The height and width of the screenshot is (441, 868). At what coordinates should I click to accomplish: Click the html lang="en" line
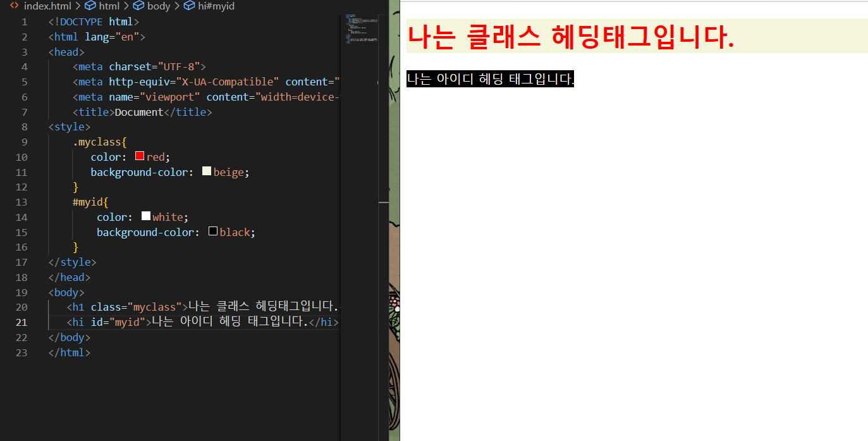pyautogui.click(x=97, y=37)
